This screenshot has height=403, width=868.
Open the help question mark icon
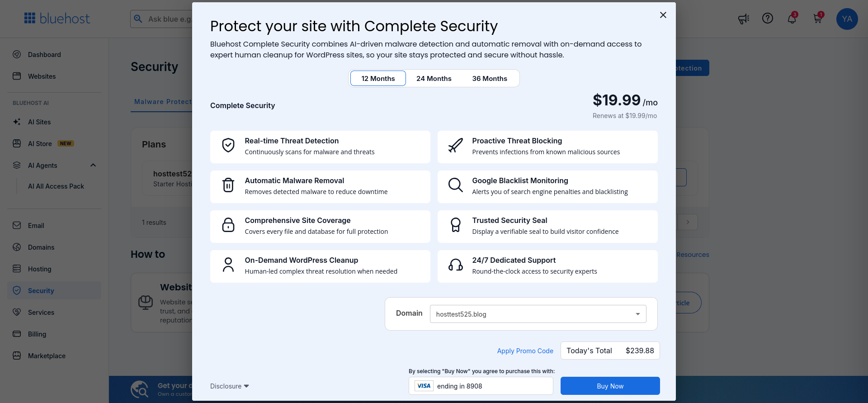[768, 18]
